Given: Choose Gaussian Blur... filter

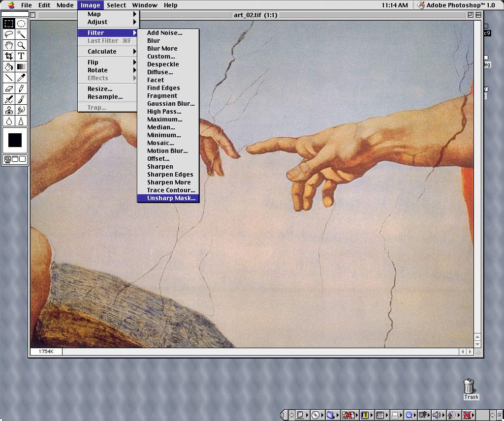Looking at the screenshot, I should 168,104.
